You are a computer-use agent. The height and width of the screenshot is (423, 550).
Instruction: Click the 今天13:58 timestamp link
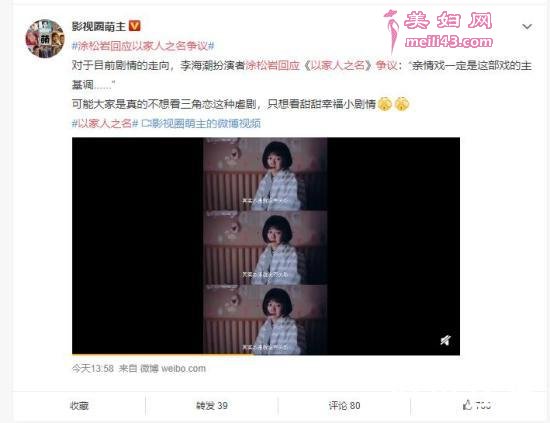(93, 369)
